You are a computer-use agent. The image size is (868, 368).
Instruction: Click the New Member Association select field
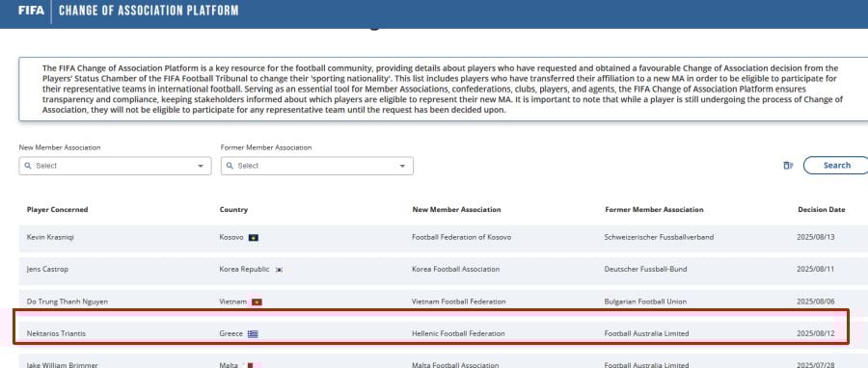115,166
